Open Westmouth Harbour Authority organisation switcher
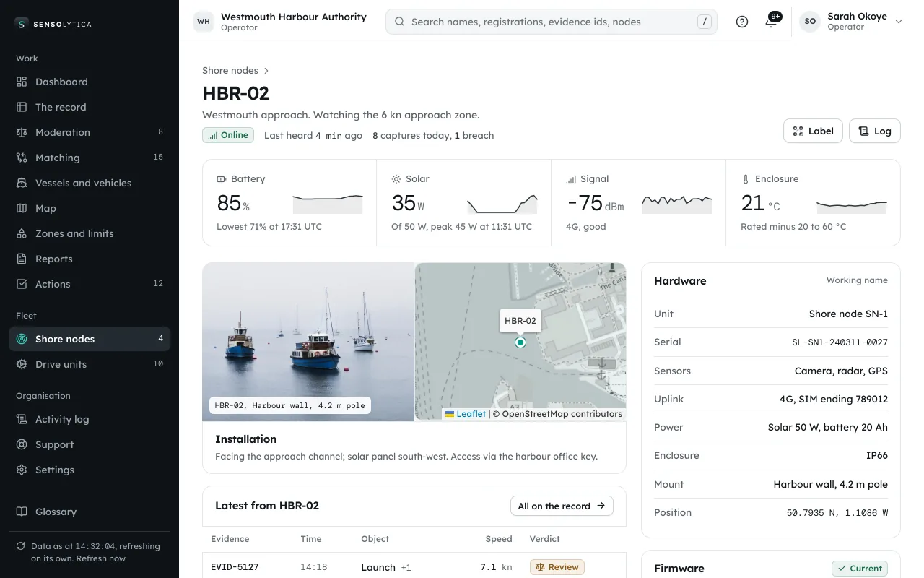The height and width of the screenshot is (578, 924). click(280, 22)
